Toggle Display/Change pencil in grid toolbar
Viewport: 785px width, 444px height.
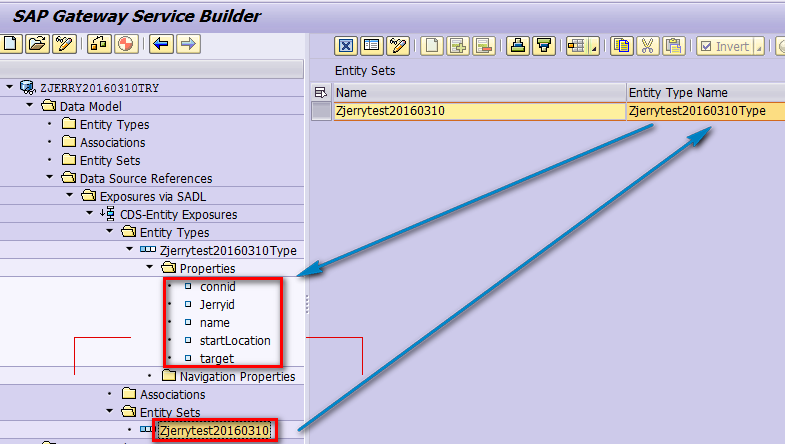[x=398, y=46]
